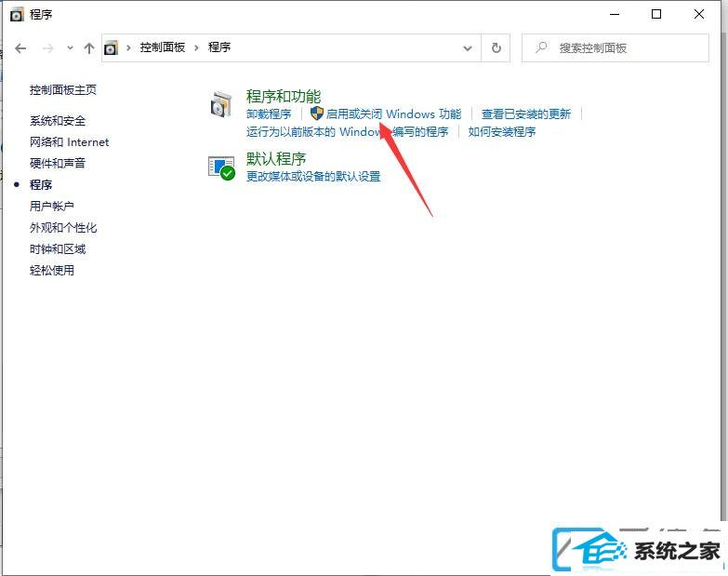
Task: Open 轻松使用 category
Action: point(52,271)
